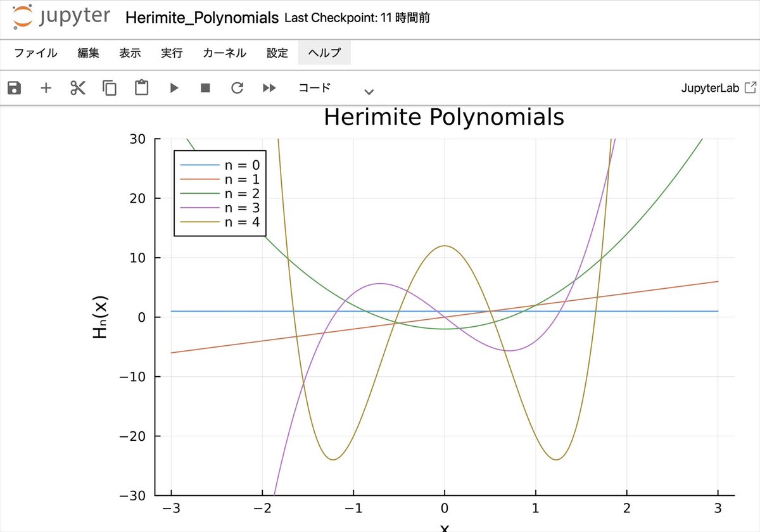Open the ヘルプ menu
Image resolution: width=760 pixels, height=532 pixels.
324,53
